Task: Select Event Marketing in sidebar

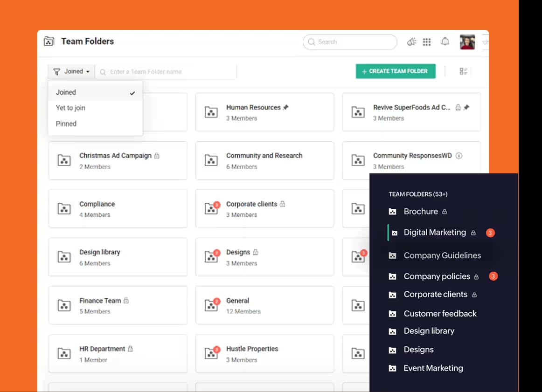Action: click(433, 368)
